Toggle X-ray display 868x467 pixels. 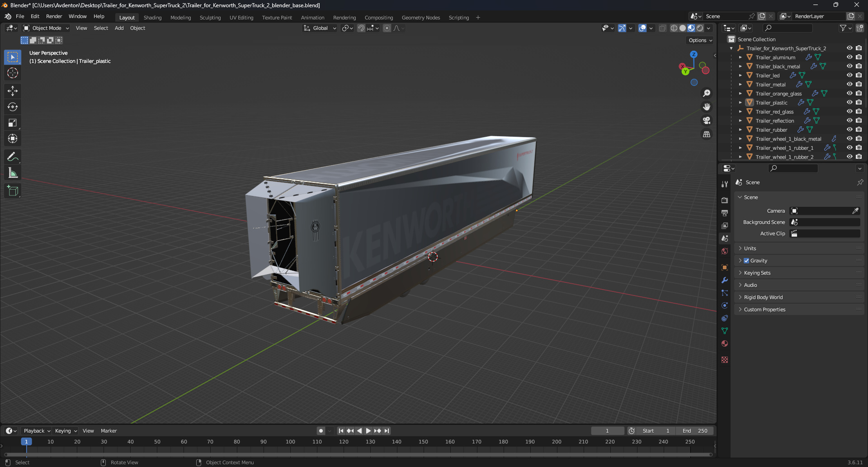pyautogui.click(x=663, y=28)
